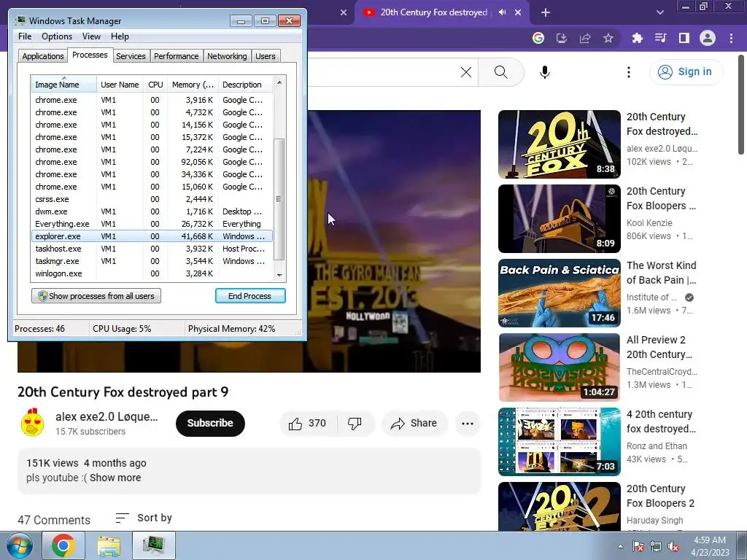Click the YouTube Sign in button
This screenshot has width=747, height=560.
[x=686, y=72]
